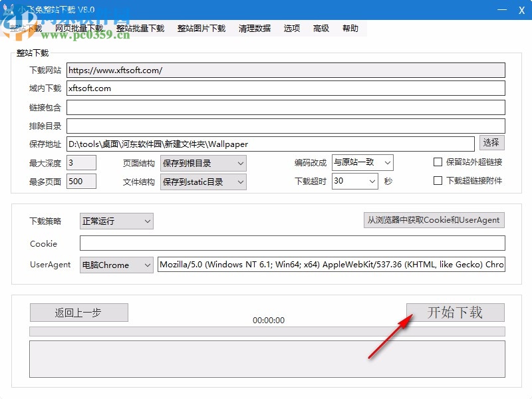Open the 帮助 menu
Image resolution: width=532 pixels, height=399 pixels.
click(x=351, y=28)
